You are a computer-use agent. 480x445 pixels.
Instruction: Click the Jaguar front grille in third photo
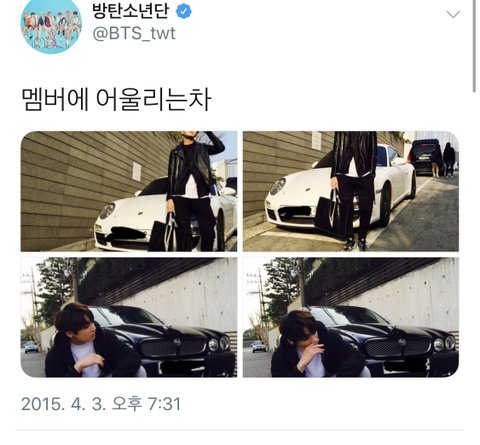173,346
